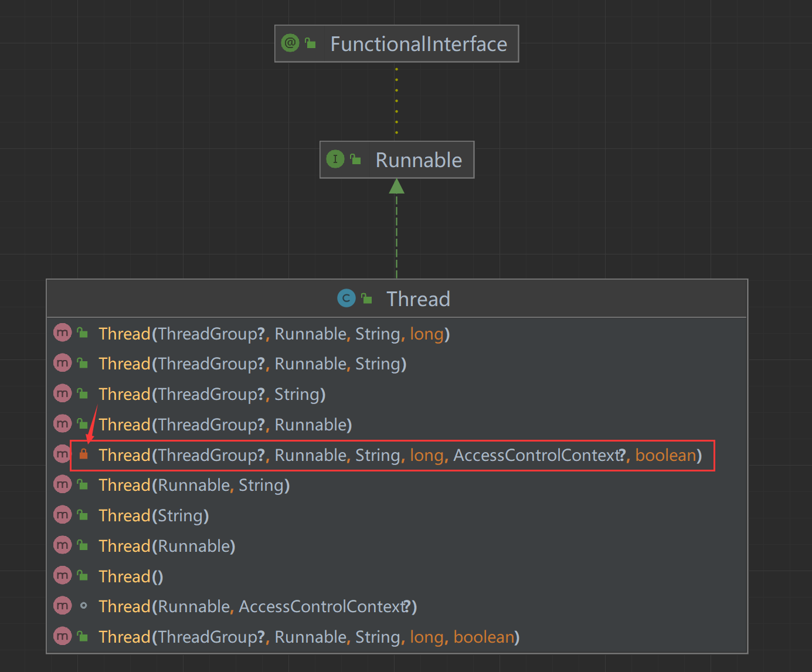Click method icon of Thread(ThreadGroup?, Runnable)
812x672 pixels.
62,424
